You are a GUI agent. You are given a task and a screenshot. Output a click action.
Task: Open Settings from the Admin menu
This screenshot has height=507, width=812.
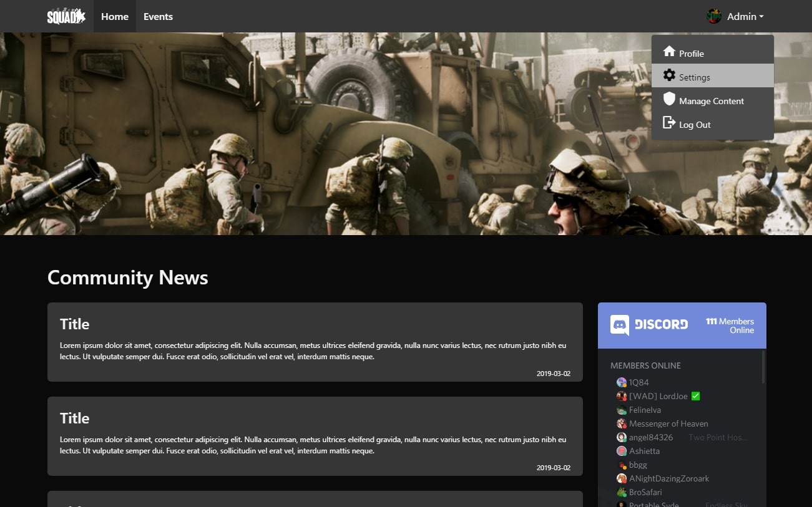713,75
